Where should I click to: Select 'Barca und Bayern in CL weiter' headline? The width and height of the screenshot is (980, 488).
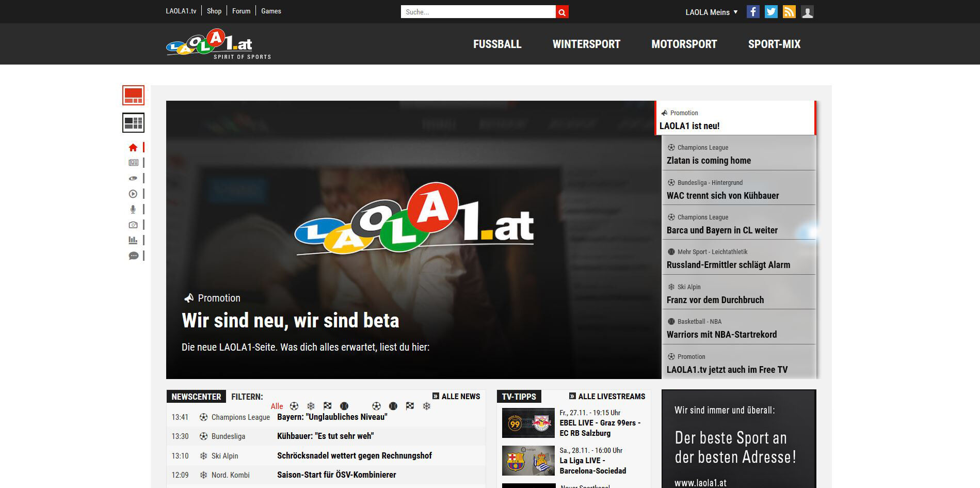pos(722,230)
